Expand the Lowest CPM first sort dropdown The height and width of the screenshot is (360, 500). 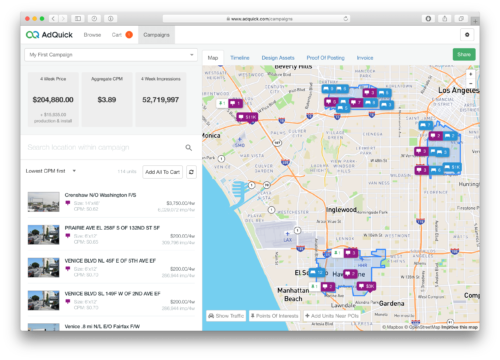(51, 171)
